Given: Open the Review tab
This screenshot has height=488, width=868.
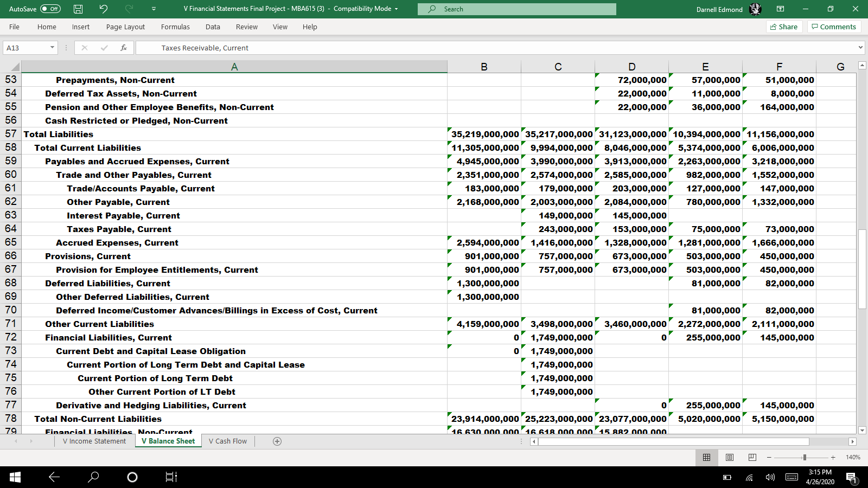Looking at the screenshot, I should (247, 27).
